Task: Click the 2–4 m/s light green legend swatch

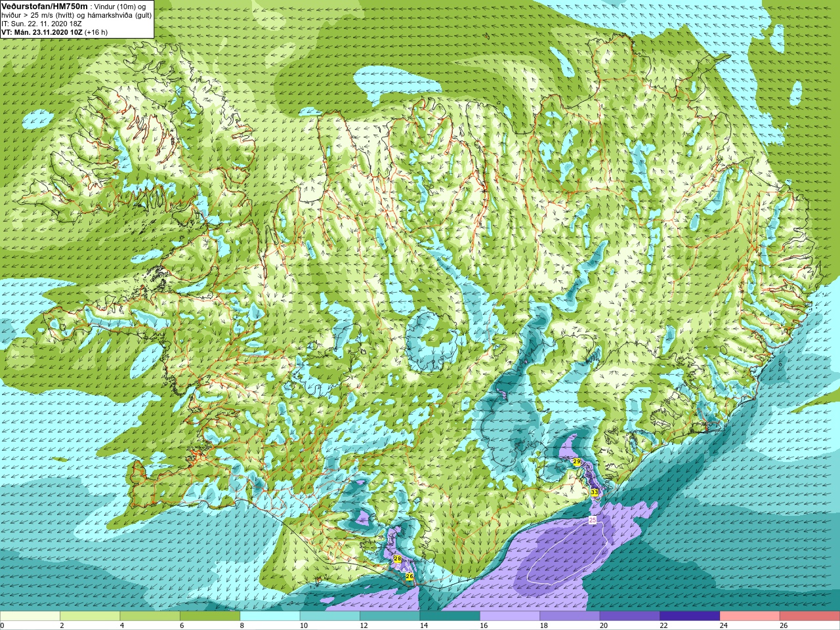Action: (x=90, y=616)
